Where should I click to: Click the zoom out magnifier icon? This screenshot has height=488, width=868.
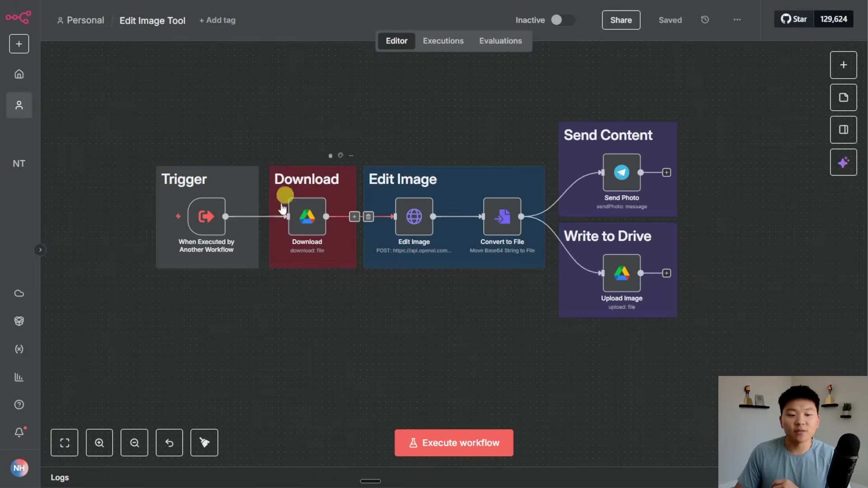(x=134, y=443)
